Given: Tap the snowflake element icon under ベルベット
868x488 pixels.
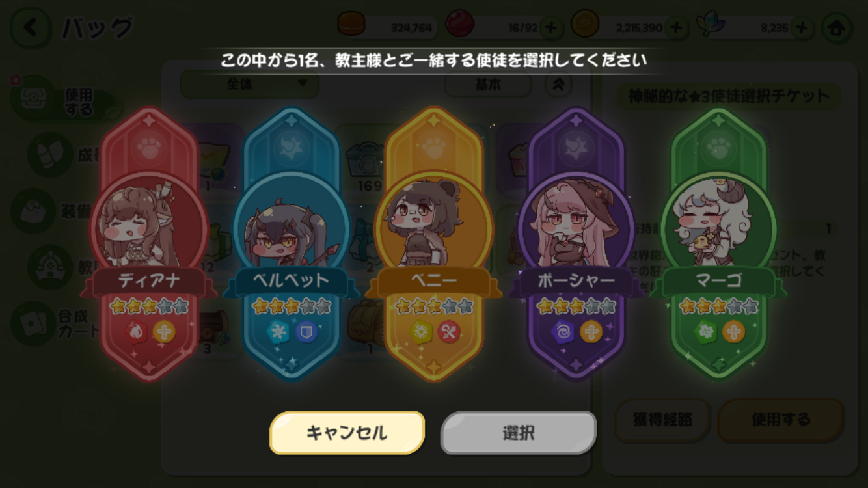Looking at the screenshot, I should [278, 332].
